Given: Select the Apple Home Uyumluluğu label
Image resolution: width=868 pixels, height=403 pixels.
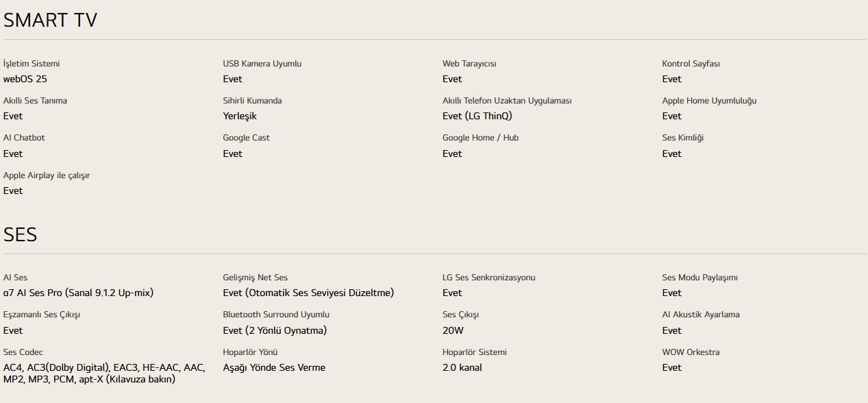Looking at the screenshot, I should coord(709,101).
